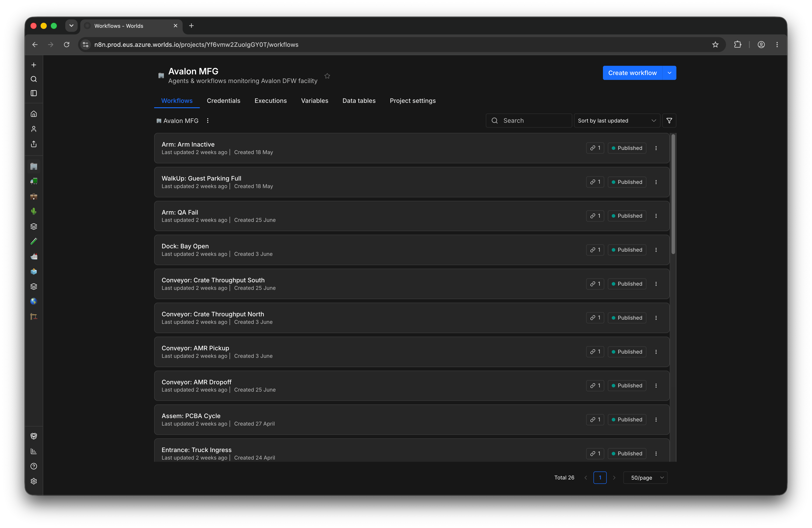Switch to the Variables tab

pyautogui.click(x=314, y=101)
